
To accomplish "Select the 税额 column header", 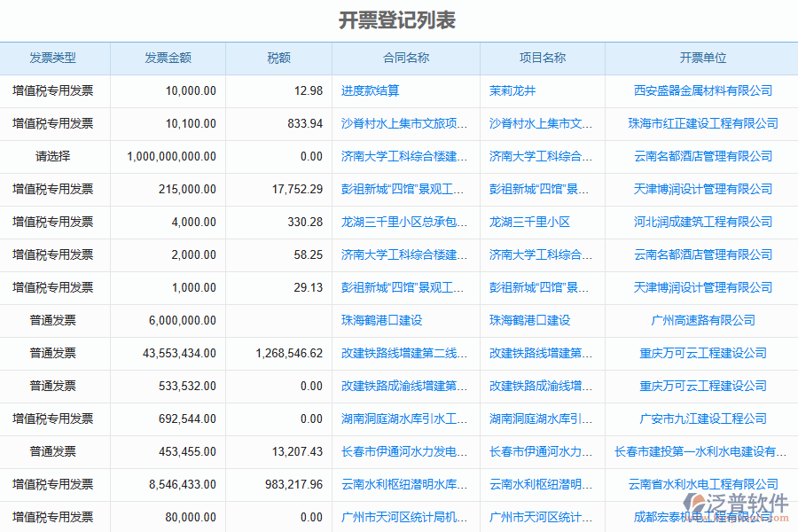I will (278, 58).
